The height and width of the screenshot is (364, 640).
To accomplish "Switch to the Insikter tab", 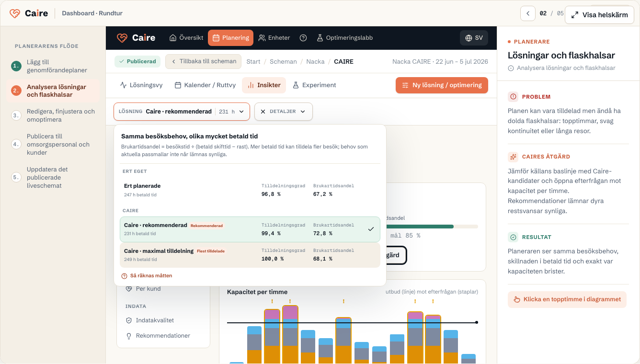I will pyautogui.click(x=264, y=85).
